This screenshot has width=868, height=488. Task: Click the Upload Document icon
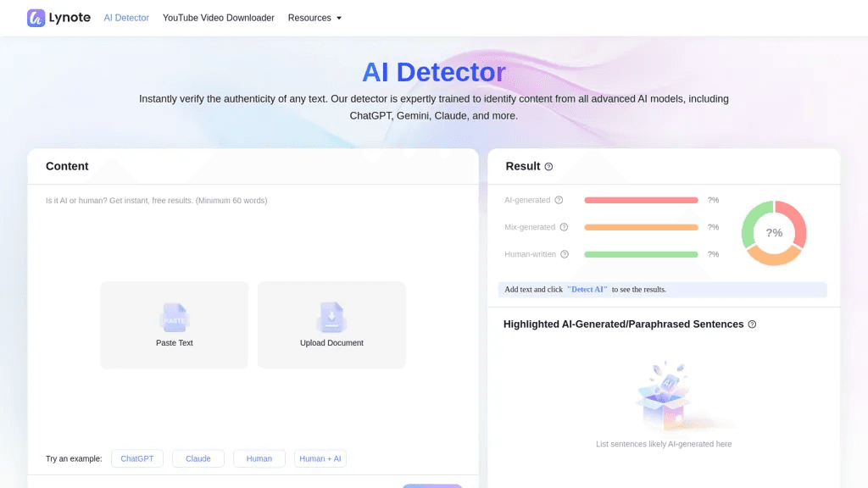pos(331,317)
